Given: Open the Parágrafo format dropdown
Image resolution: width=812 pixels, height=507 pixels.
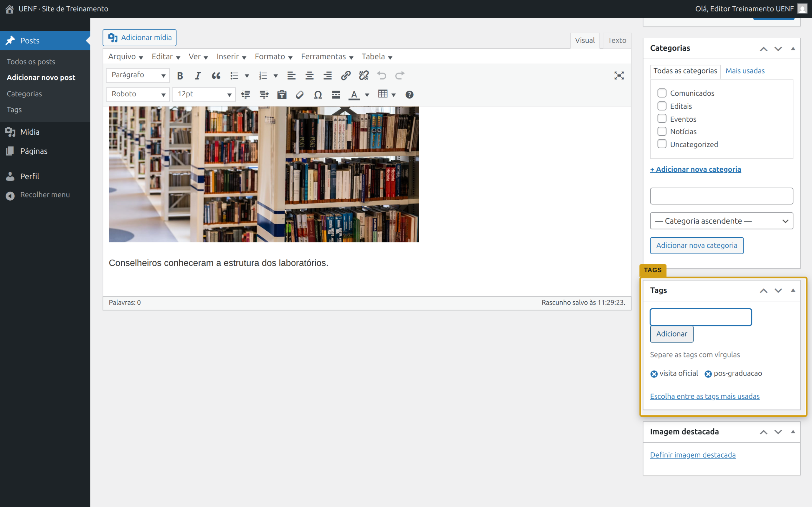Looking at the screenshot, I should point(138,75).
